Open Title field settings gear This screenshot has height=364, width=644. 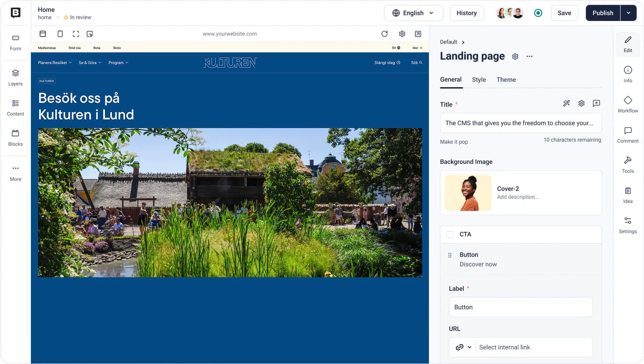click(581, 103)
